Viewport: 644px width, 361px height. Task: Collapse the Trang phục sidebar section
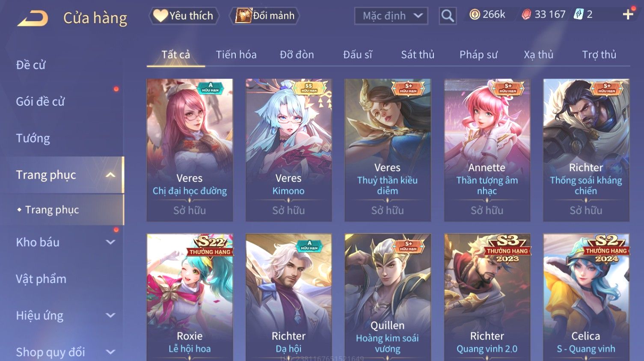tap(110, 175)
